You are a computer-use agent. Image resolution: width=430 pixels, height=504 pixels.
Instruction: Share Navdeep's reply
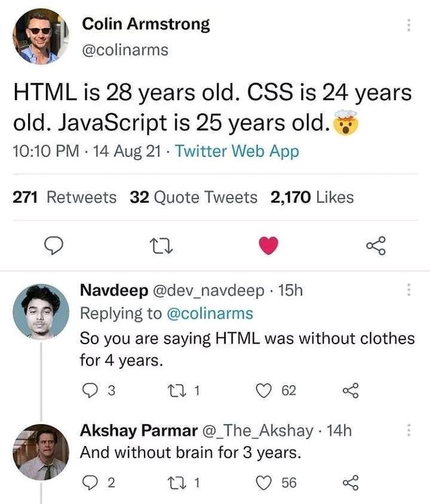tap(349, 391)
